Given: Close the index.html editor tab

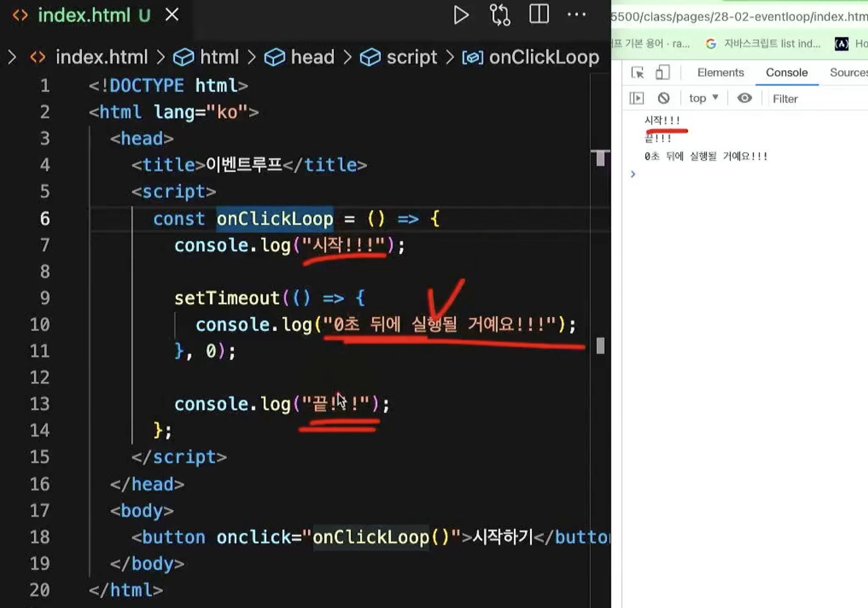Looking at the screenshot, I should (172, 15).
